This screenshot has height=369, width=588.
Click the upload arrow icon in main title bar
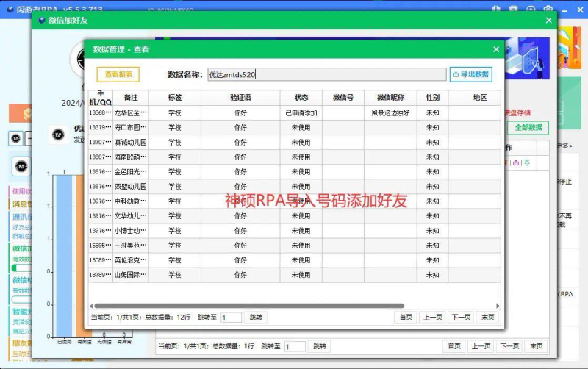point(531,10)
